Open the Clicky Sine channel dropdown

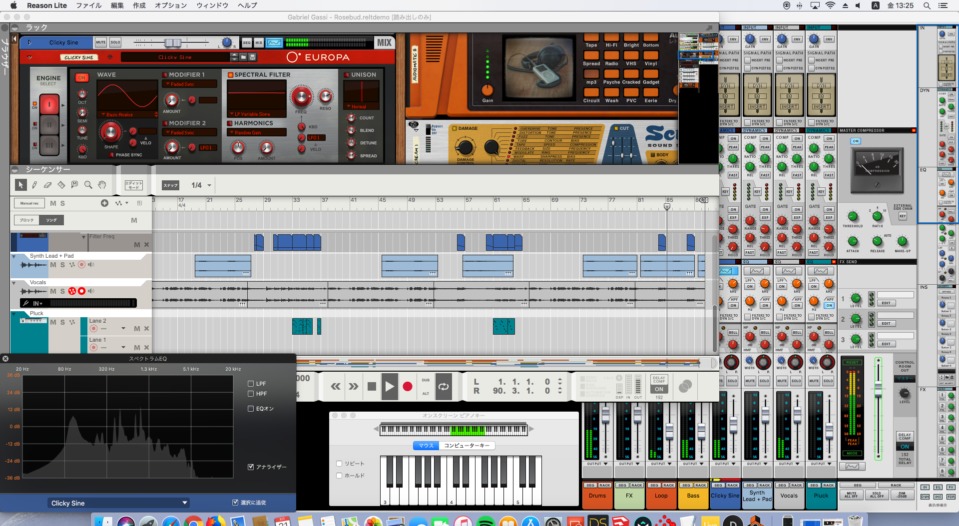[119, 503]
